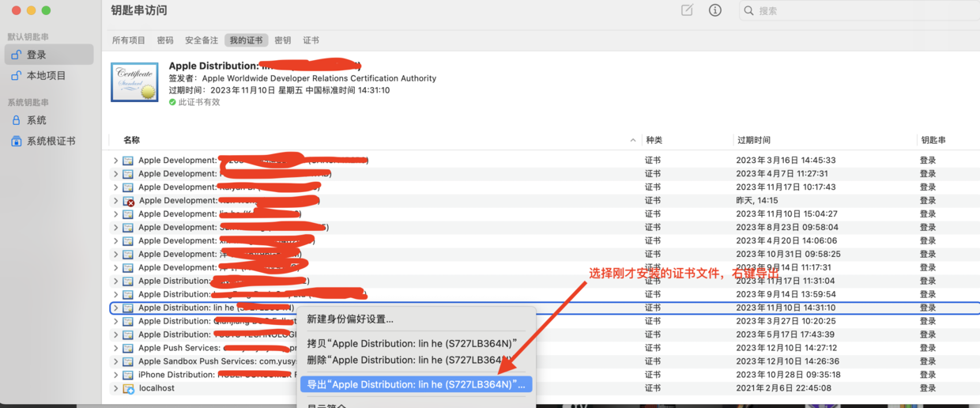This screenshot has height=408, width=980.
Task: Switch to the 所有项目 tab
Action: [x=129, y=40]
